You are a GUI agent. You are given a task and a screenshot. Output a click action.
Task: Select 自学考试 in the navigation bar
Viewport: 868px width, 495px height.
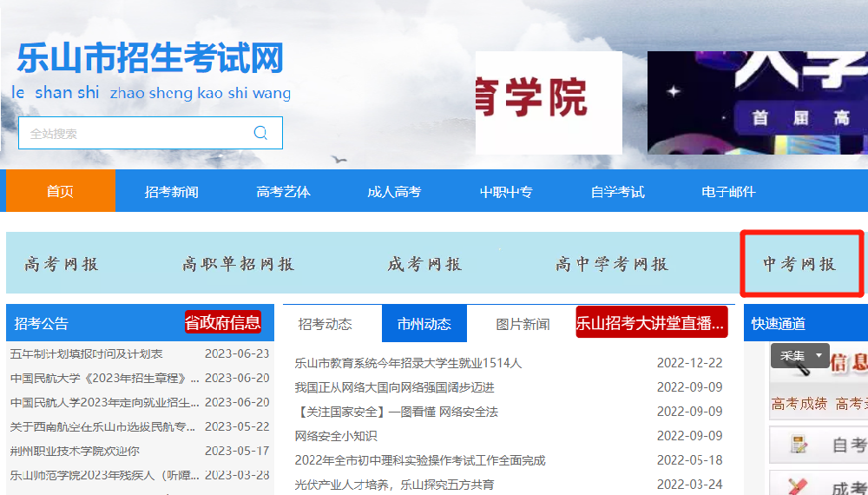(617, 191)
